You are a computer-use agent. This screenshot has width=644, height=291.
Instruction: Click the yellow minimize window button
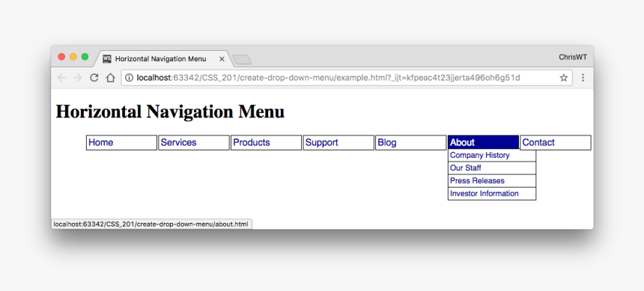click(x=73, y=57)
